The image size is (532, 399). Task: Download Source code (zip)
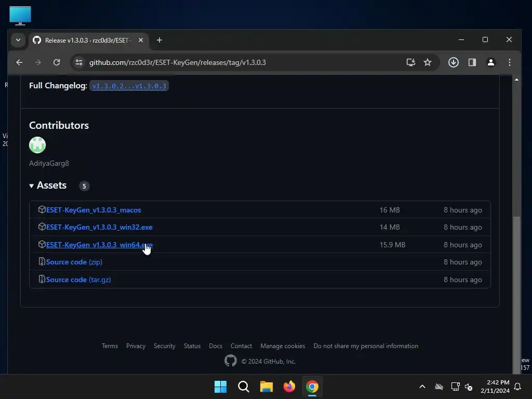click(74, 262)
